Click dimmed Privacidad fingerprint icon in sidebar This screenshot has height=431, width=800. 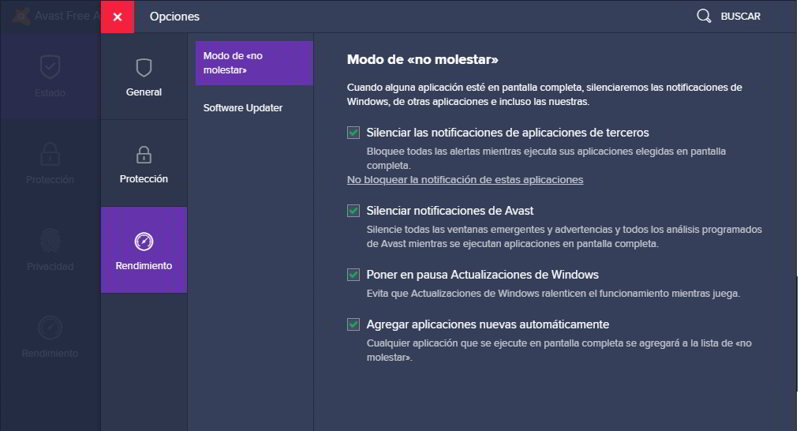point(50,241)
